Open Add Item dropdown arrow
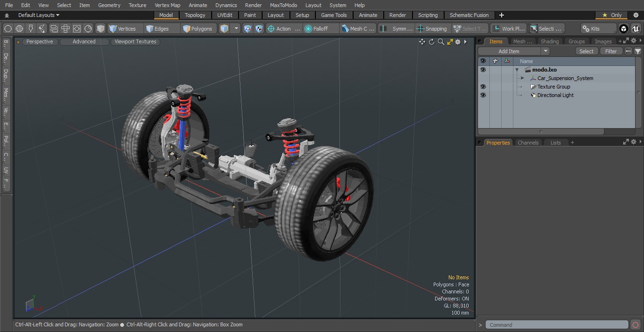This screenshot has height=332, width=644. tap(545, 51)
